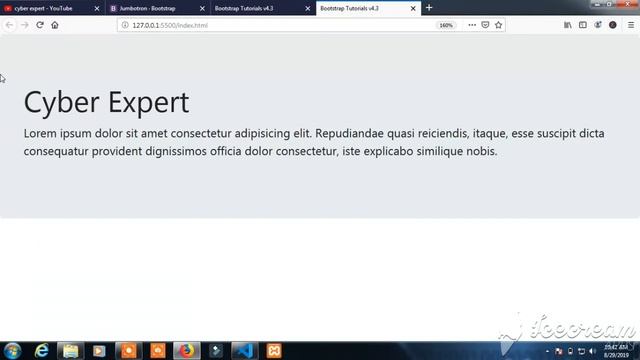Go back using browser back arrow

coord(9,25)
